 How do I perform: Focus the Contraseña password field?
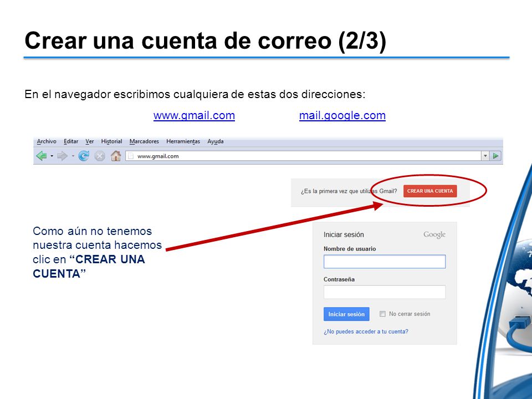tap(385, 292)
